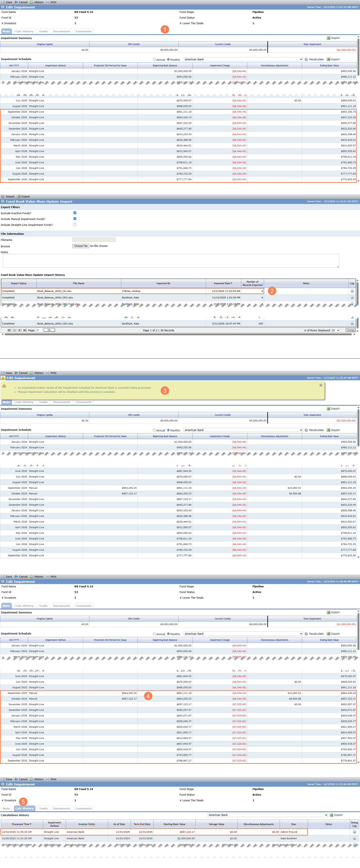The image size is (360, 868).
Task: Open the Documents tab in the first panel
Action: point(62,31)
